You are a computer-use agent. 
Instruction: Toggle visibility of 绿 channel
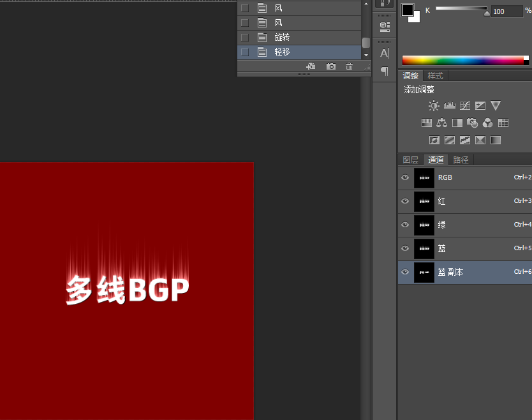click(405, 225)
